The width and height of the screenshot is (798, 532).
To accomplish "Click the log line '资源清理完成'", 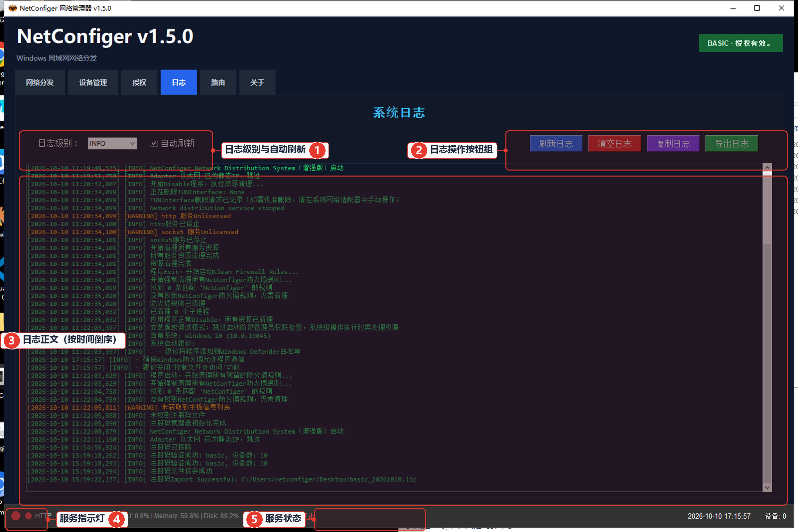I will 109,264.
